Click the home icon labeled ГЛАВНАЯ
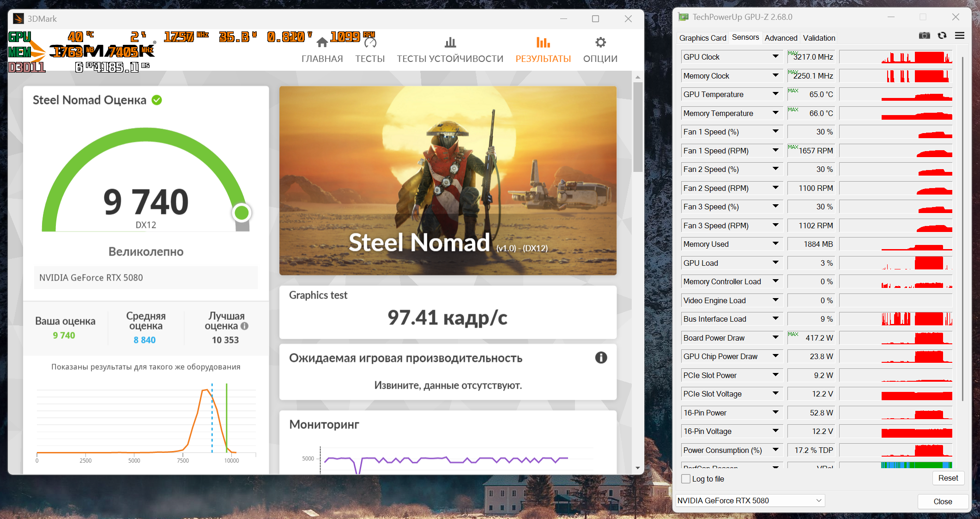Viewport: 980px width, 519px height. [x=322, y=43]
